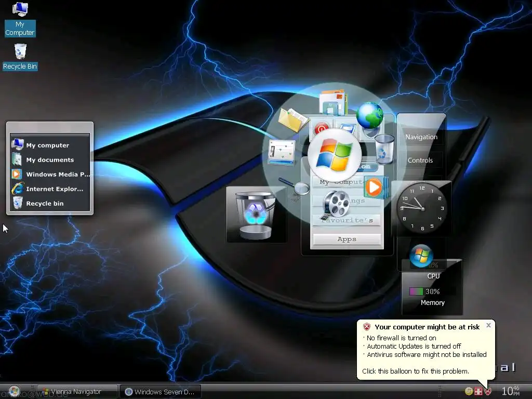532x399 pixels.
Task: Open the large glowing recycle bin widget
Action: click(256, 215)
